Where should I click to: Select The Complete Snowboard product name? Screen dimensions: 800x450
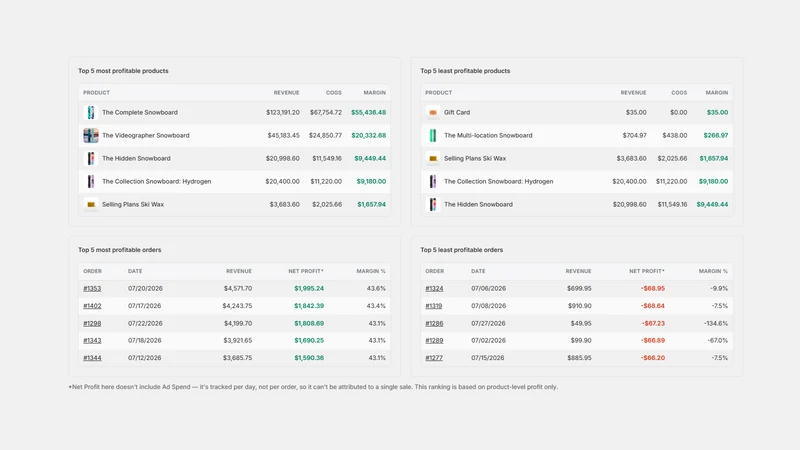coord(140,112)
